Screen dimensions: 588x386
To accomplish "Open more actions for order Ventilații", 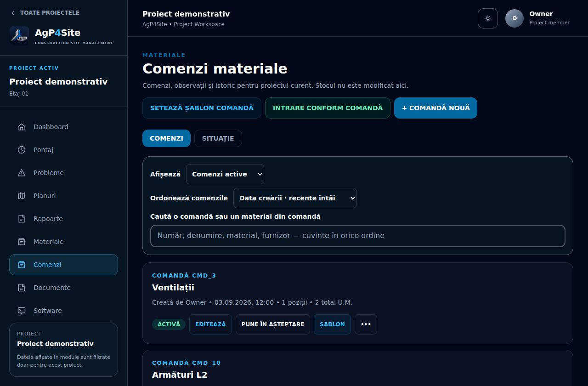I will point(366,324).
